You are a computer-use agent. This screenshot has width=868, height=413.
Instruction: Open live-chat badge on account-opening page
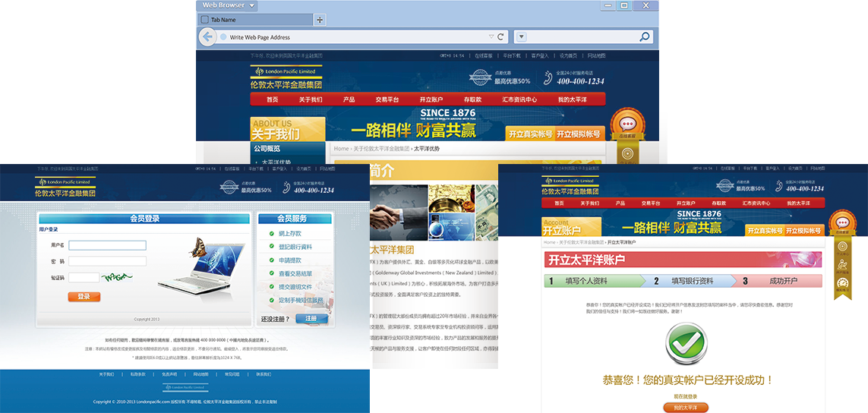pyautogui.click(x=843, y=222)
